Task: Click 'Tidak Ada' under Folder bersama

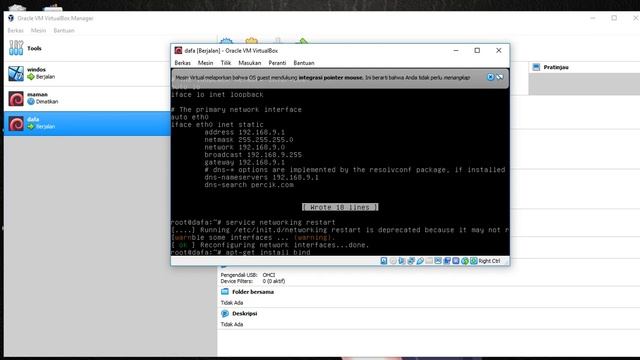Action: [232, 302]
